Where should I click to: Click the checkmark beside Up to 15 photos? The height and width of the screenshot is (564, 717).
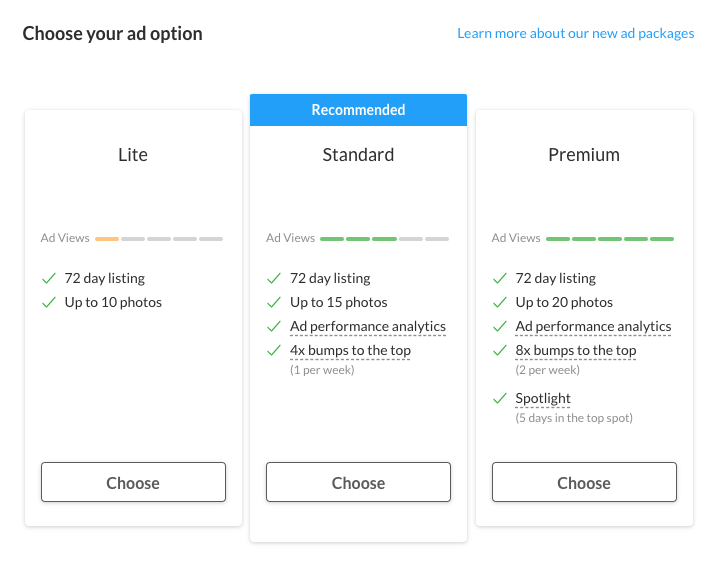274,302
